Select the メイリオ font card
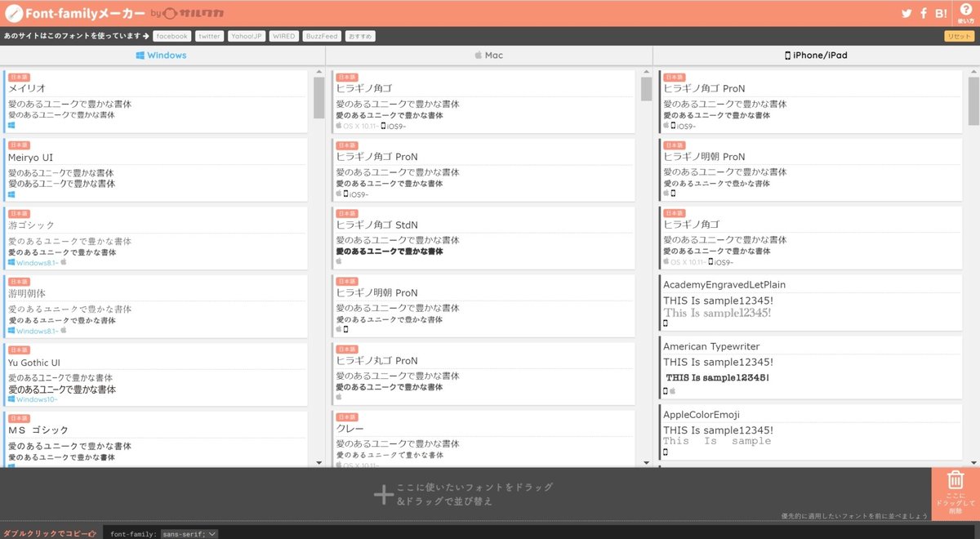 click(156, 101)
